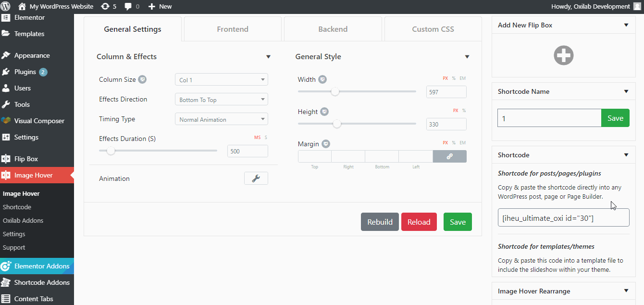Open the Support submenu item
Screen dimensions: 644x305
point(14,247)
